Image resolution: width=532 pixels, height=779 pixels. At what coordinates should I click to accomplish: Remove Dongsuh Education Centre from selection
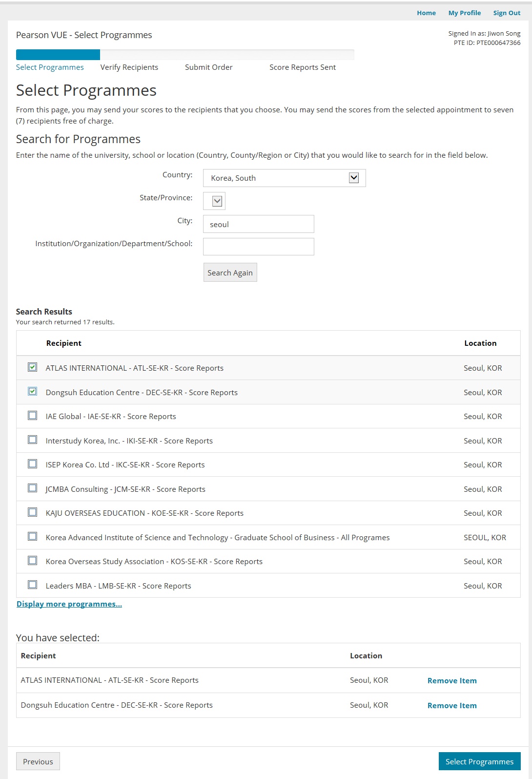[451, 706]
